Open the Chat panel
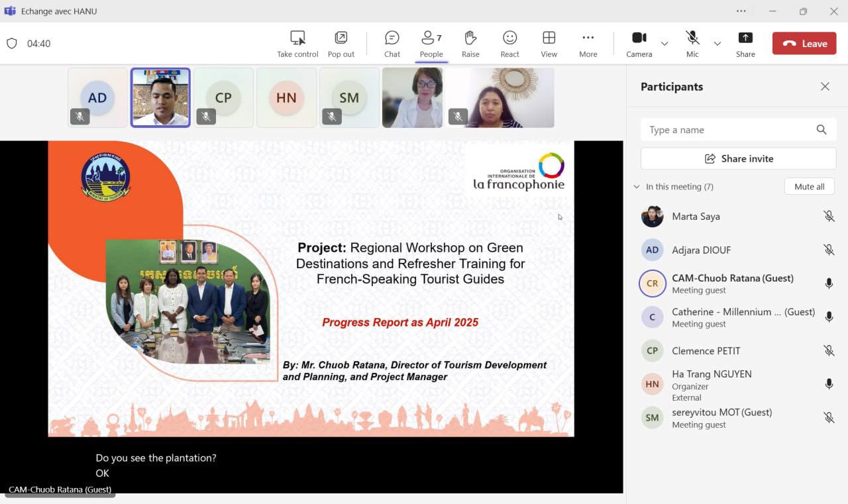848x504 pixels. (x=392, y=44)
